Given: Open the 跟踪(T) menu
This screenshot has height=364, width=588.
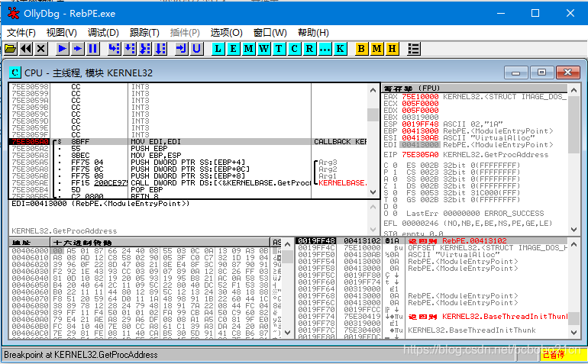Looking at the screenshot, I should [x=144, y=33].
